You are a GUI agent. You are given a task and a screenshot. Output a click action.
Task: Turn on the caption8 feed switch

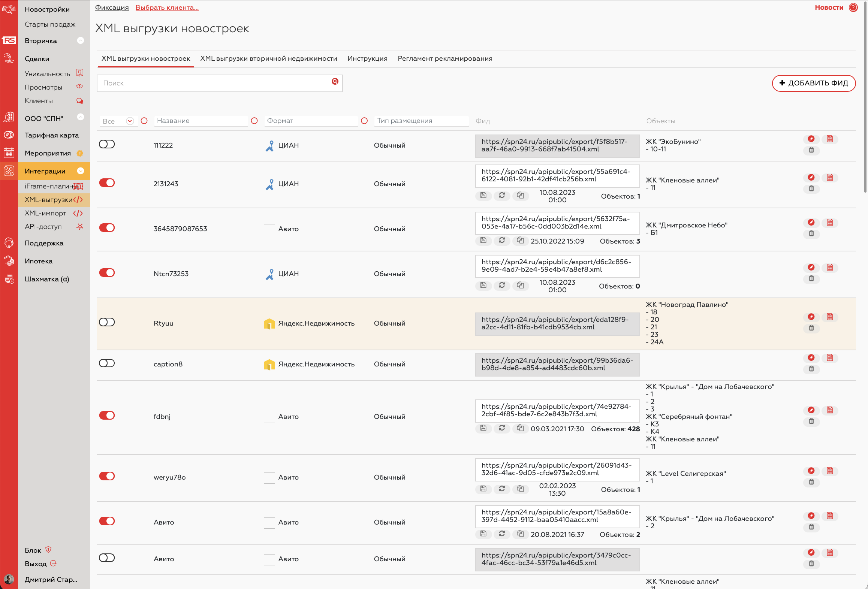point(107,363)
